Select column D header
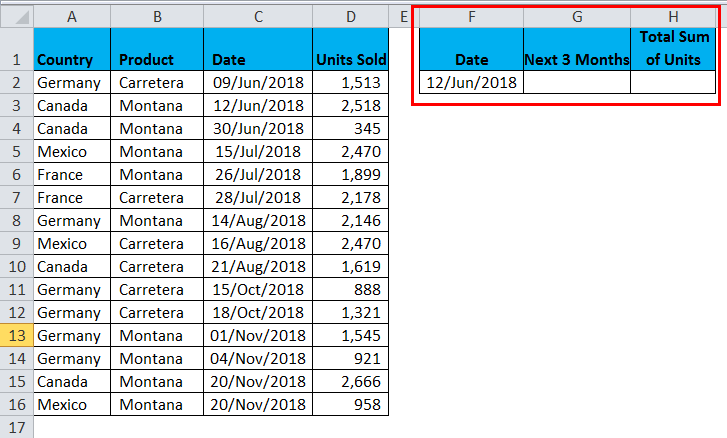Screen dimensions: 727x438 click(349, 16)
